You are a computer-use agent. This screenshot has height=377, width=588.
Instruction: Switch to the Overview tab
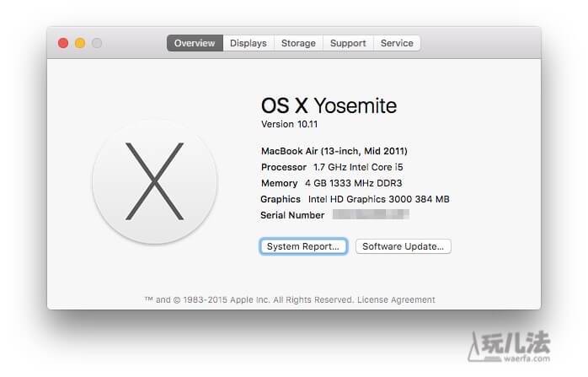[195, 43]
